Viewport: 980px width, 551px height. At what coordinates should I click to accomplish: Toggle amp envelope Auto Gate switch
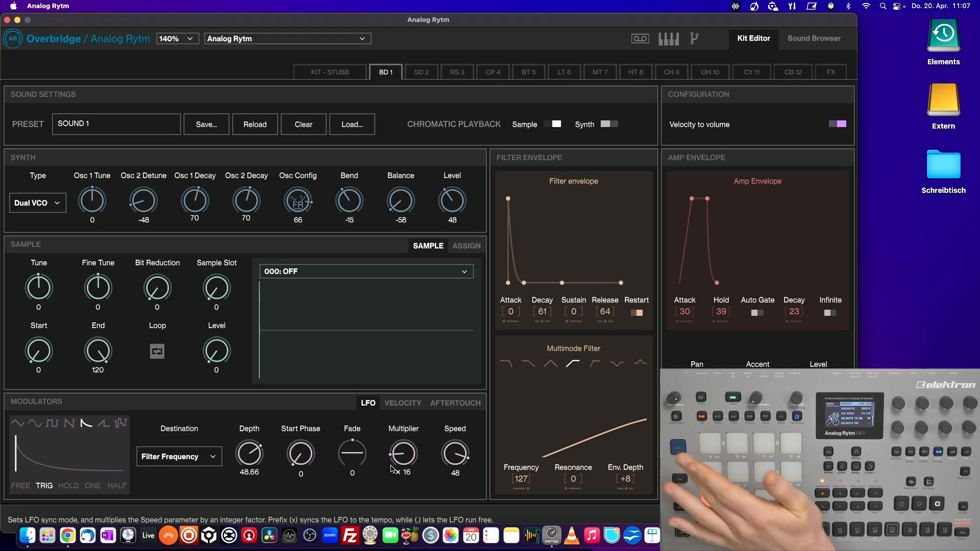point(757,313)
